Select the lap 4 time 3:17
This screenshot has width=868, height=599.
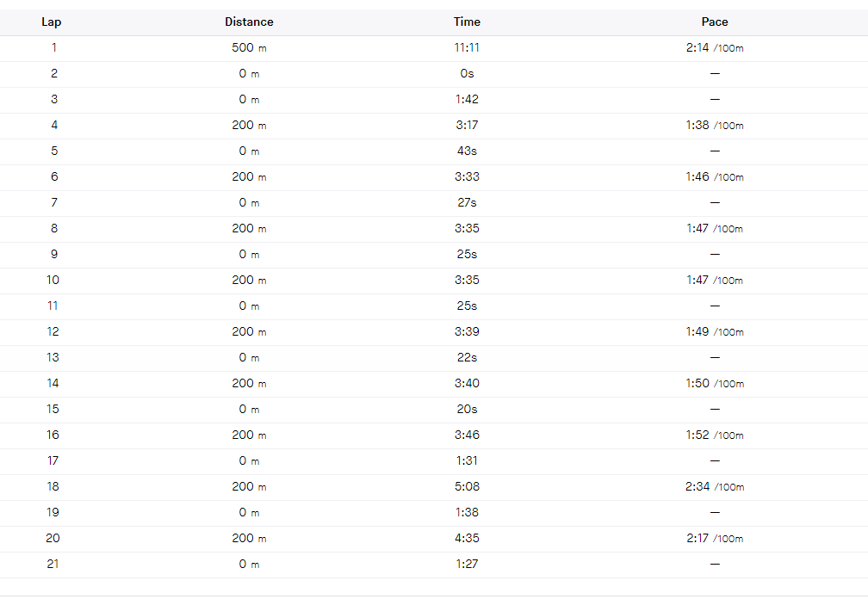[x=467, y=125]
